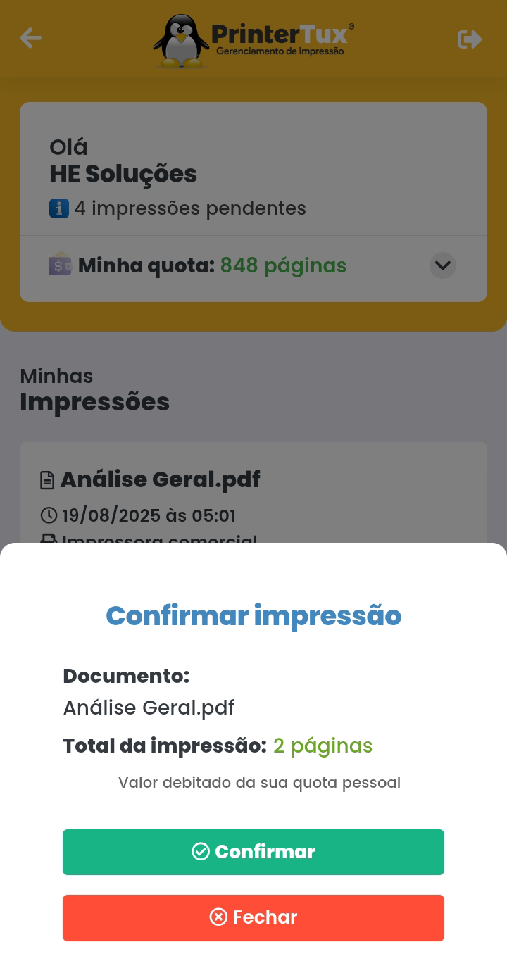
Task: Click the blue info icon
Action: pos(59,208)
